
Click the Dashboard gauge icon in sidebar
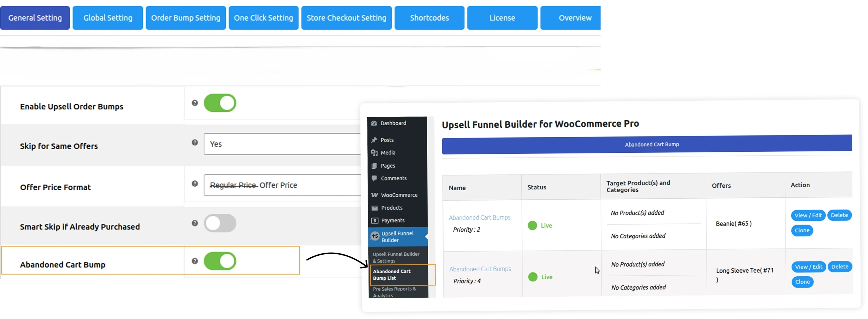pos(374,123)
